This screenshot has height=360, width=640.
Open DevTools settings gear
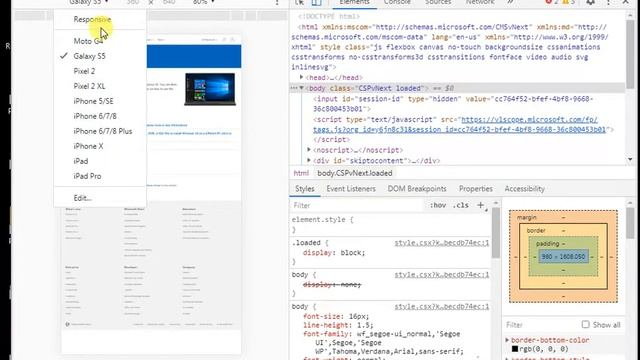pos(591,2)
